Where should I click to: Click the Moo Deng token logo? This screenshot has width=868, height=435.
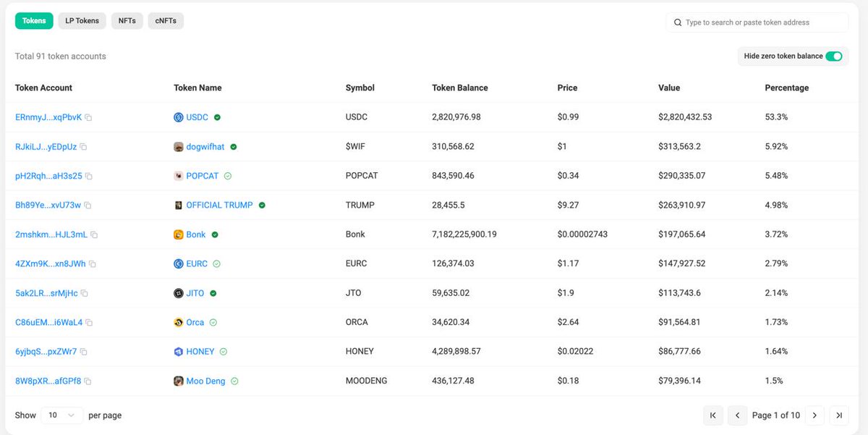179,381
